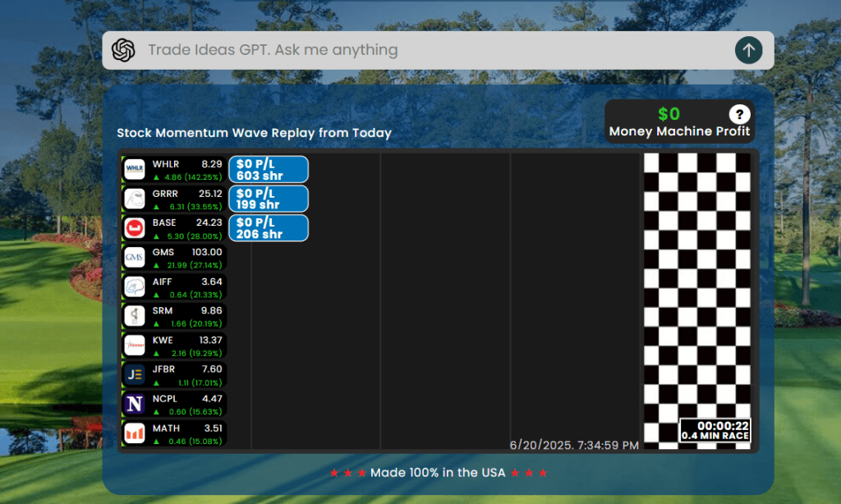Screen dimensions: 841x504
Task: Click the KWE company logo
Action: tap(135, 346)
